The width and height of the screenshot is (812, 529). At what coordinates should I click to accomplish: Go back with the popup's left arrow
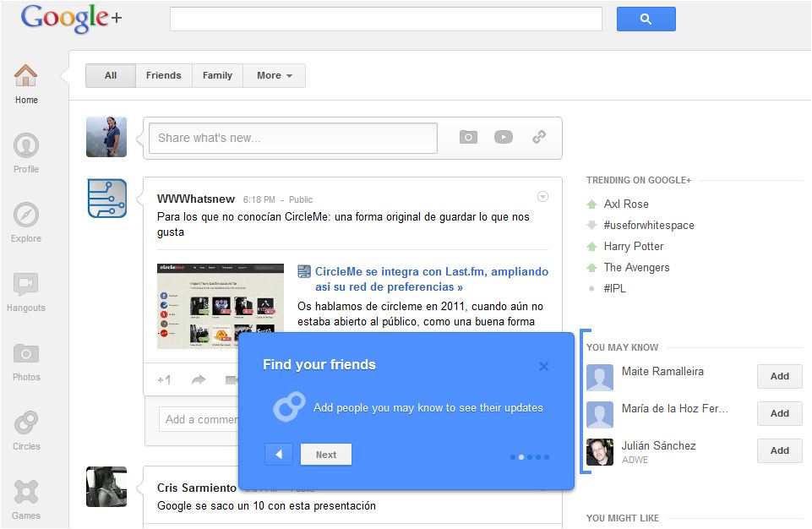point(279,455)
